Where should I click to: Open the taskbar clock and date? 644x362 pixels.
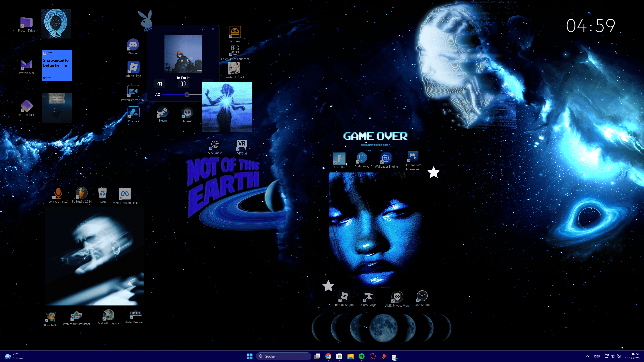pyautogui.click(x=632, y=356)
